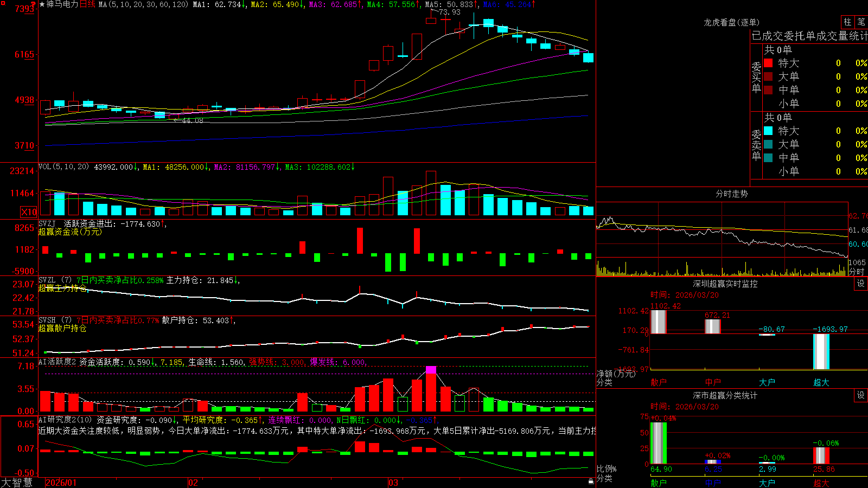Click the 超赢散户持仓 label
Image resolution: width=868 pixels, height=488 pixels.
(x=62, y=328)
